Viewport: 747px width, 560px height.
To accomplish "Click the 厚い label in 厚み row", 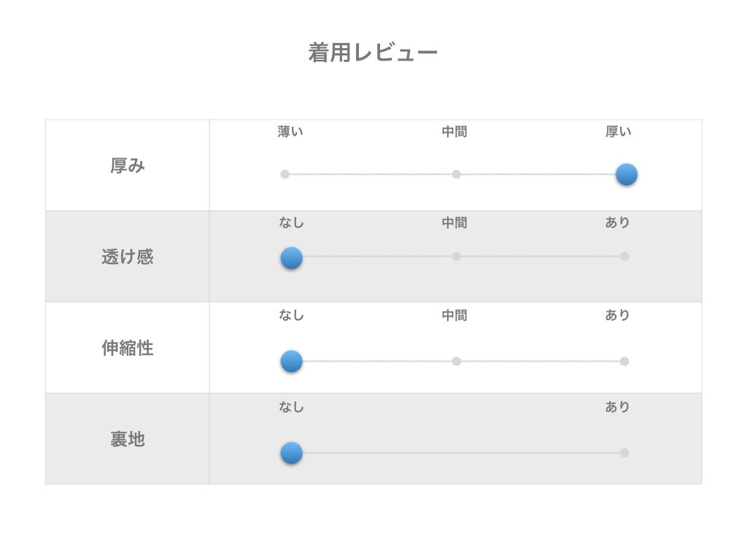I will 618,132.
